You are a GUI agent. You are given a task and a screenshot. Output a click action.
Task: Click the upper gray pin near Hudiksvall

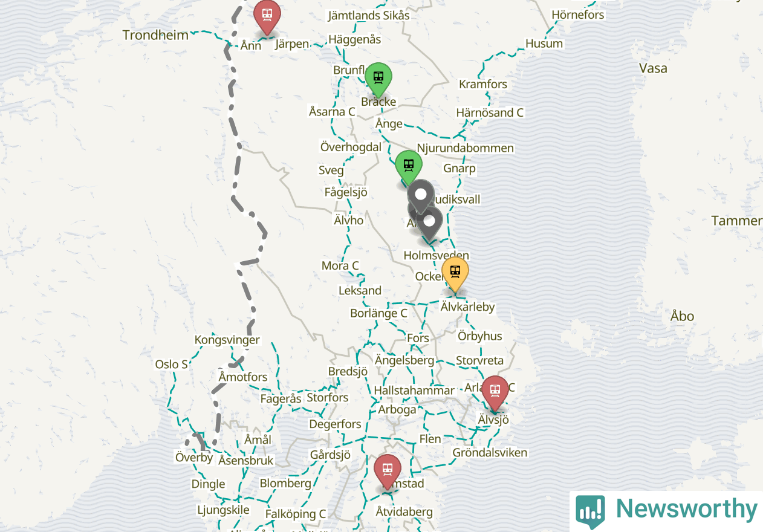coord(421,196)
